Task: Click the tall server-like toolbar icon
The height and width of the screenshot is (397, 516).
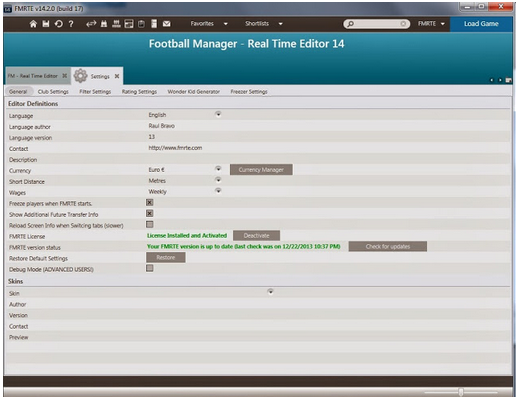Action: pos(154,24)
